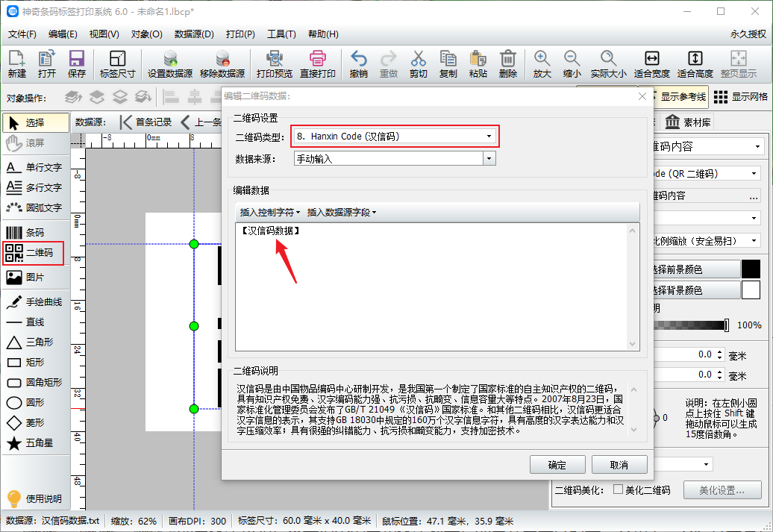The height and width of the screenshot is (532, 773).
Task: Select the 条码 barcode tool
Action: click(33, 233)
